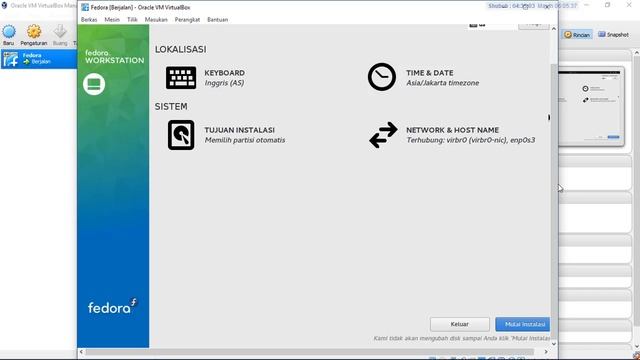Click the VirtualBox window title icon
The image size is (640, 360).
(85, 7)
